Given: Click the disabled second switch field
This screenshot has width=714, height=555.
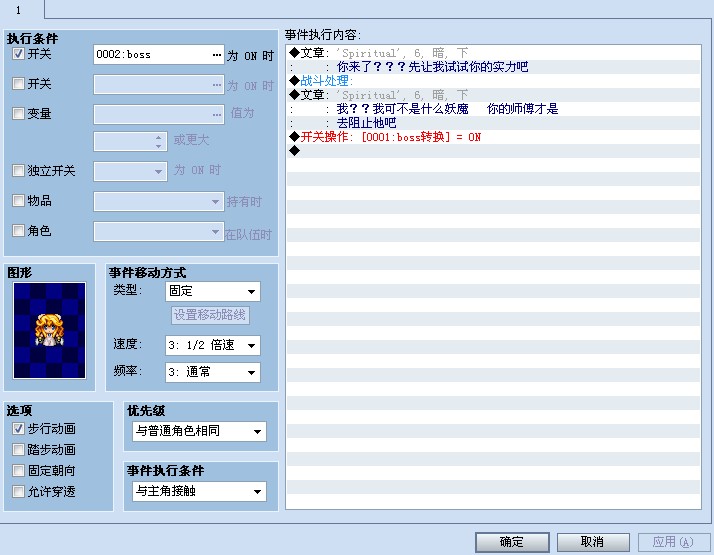Looking at the screenshot, I should pos(158,85).
